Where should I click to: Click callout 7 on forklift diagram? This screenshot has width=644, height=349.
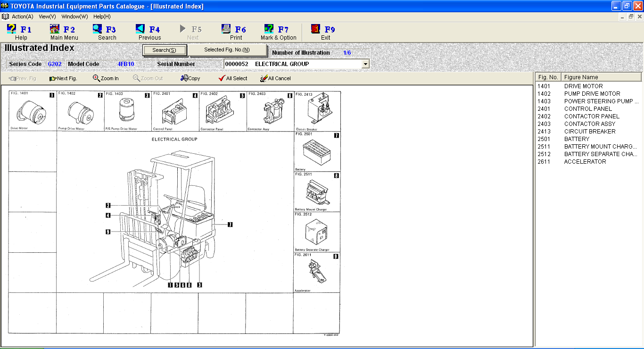tap(230, 224)
